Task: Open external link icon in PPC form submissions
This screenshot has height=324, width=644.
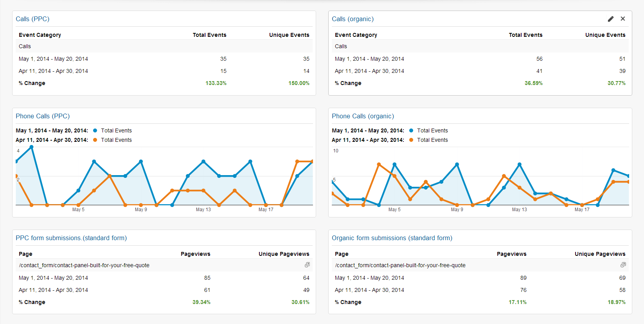Action: tap(307, 265)
